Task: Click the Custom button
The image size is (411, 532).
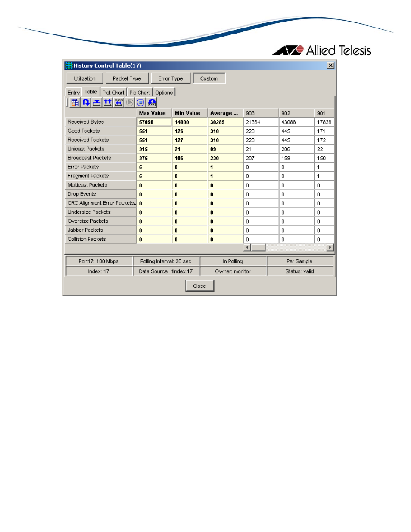Action: click(209, 78)
